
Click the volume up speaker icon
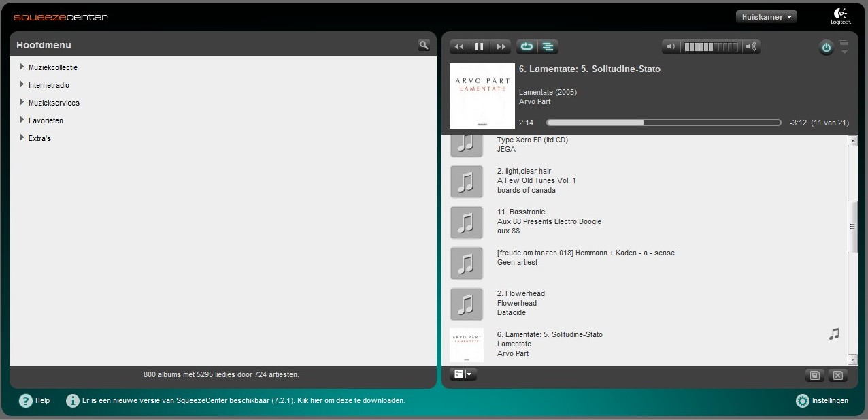click(751, 47)
